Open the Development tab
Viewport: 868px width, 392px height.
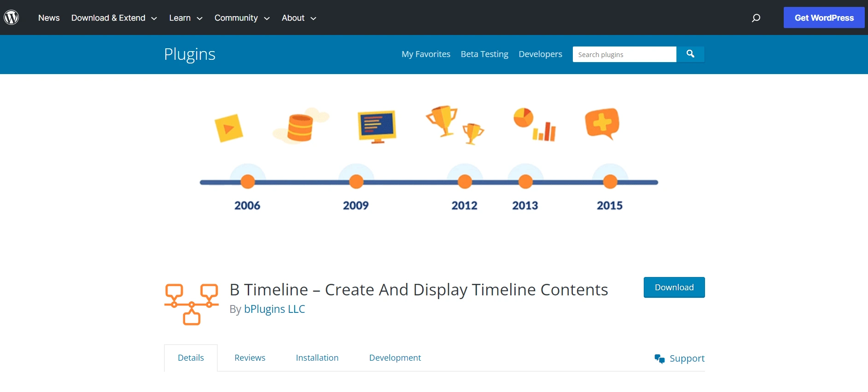[x=395, y=358]
